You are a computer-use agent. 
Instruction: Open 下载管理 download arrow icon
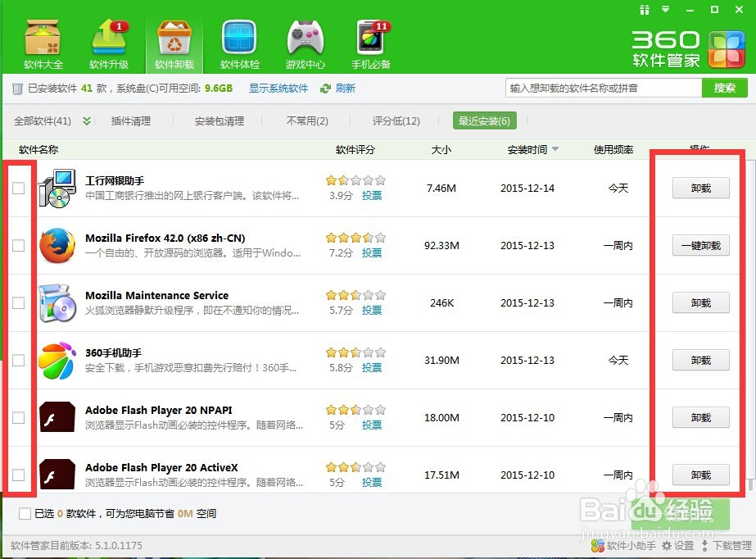point(705,546)
